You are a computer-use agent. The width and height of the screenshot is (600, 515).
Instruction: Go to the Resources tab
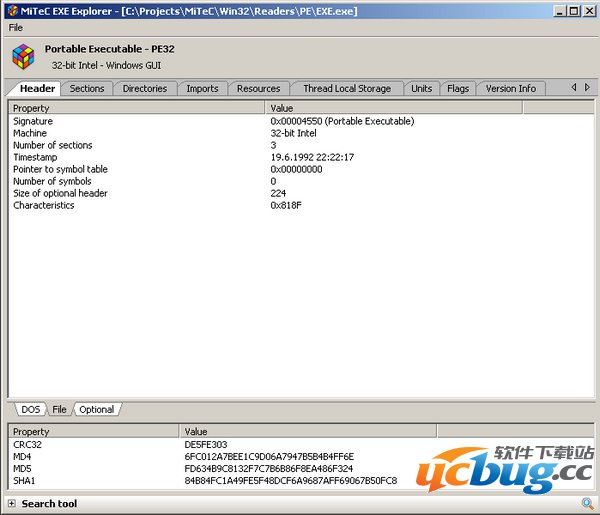[x=258, y=88]
